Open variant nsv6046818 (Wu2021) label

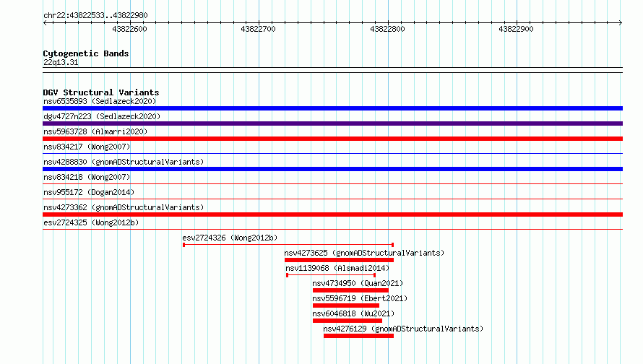(x=353, y=313)
